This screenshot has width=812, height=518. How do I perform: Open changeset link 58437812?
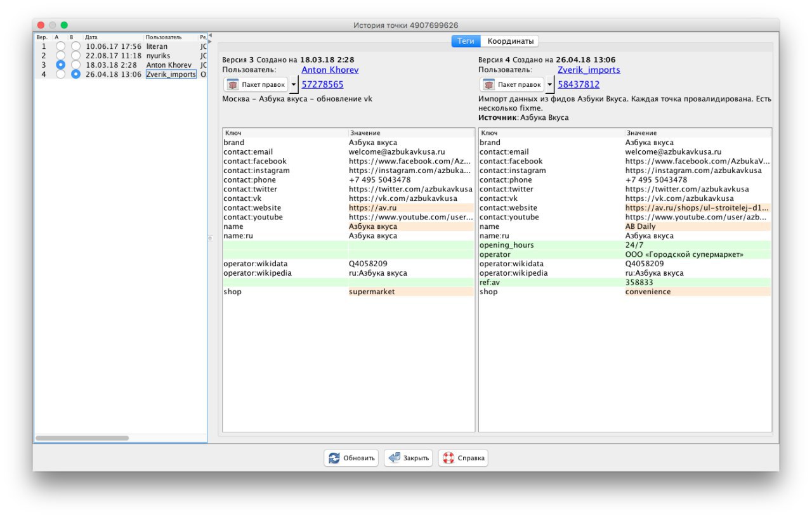click(x=579, y=84)
